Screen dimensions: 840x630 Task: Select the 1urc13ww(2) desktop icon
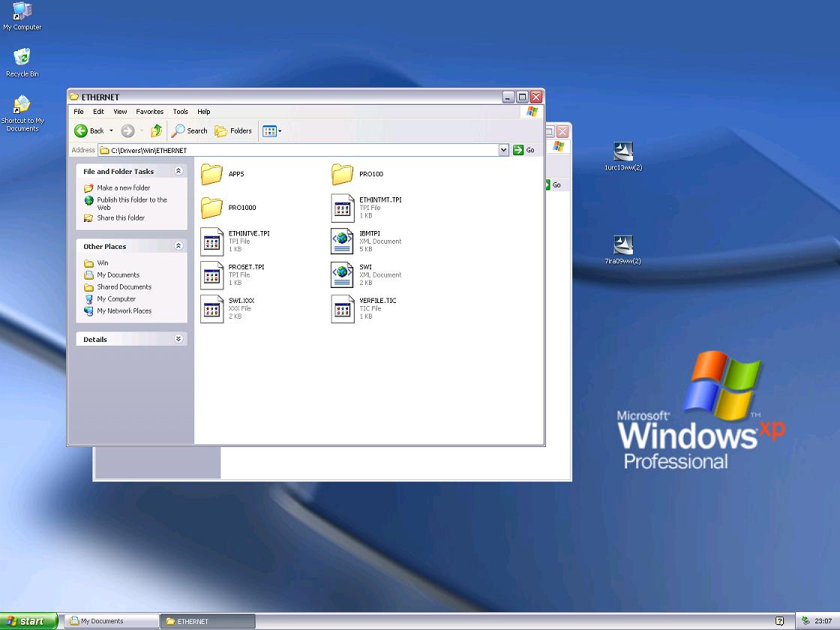pyautogui.click(x=623, y=152)
